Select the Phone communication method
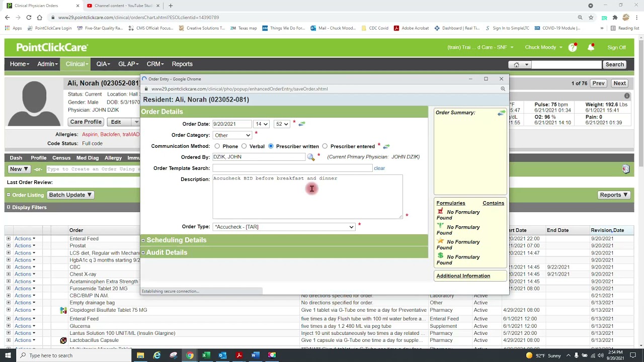 pyautogui.click(x=217, y=146)
